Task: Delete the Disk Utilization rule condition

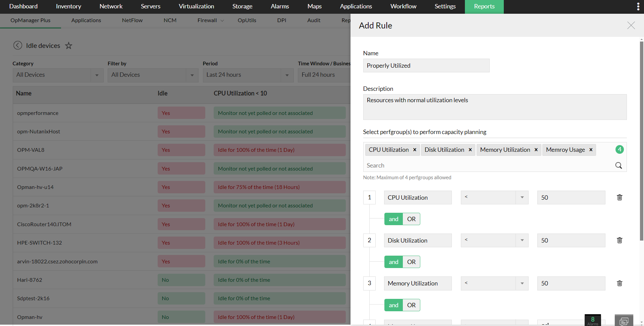Action: pos(620,240)
